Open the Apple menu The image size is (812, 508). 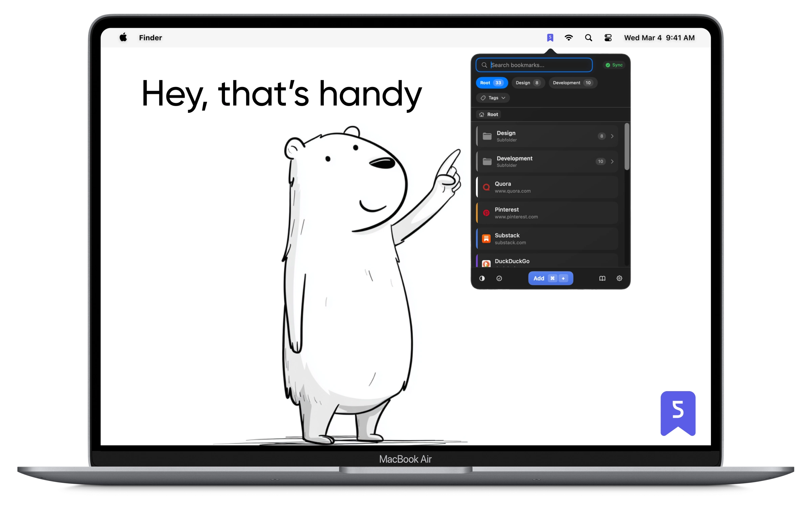(x=123, y=37)
